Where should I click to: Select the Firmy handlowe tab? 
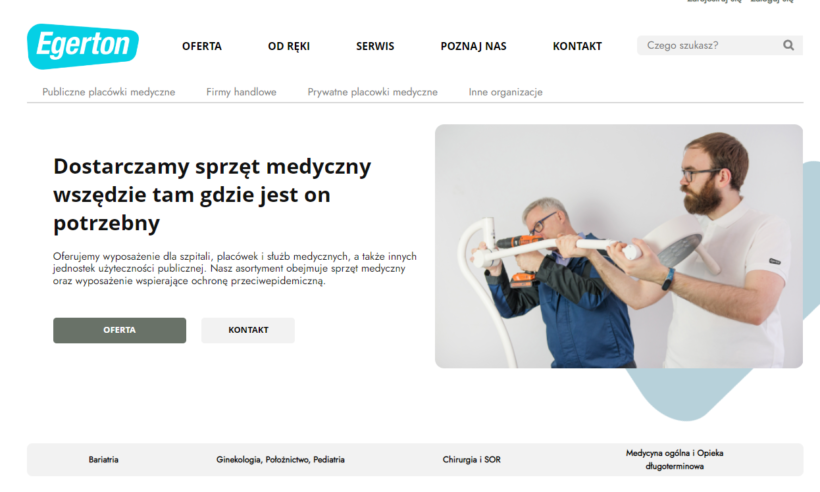(241, 92)
